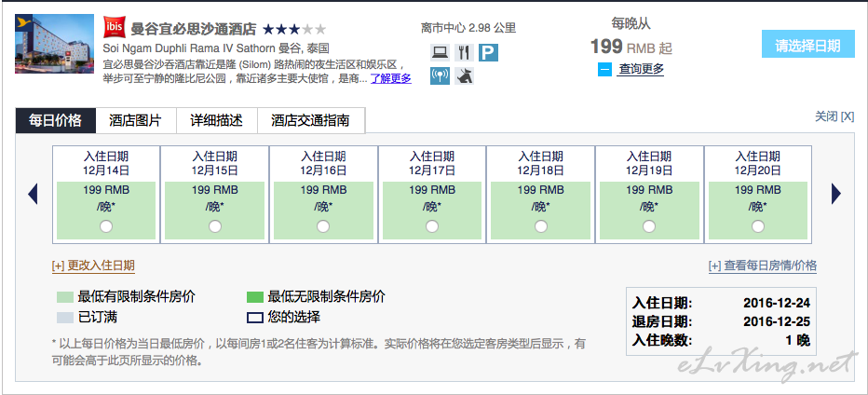Click the restaurant fork and knife icon
This screenshot has width=868, height=395.
(465, 53)
